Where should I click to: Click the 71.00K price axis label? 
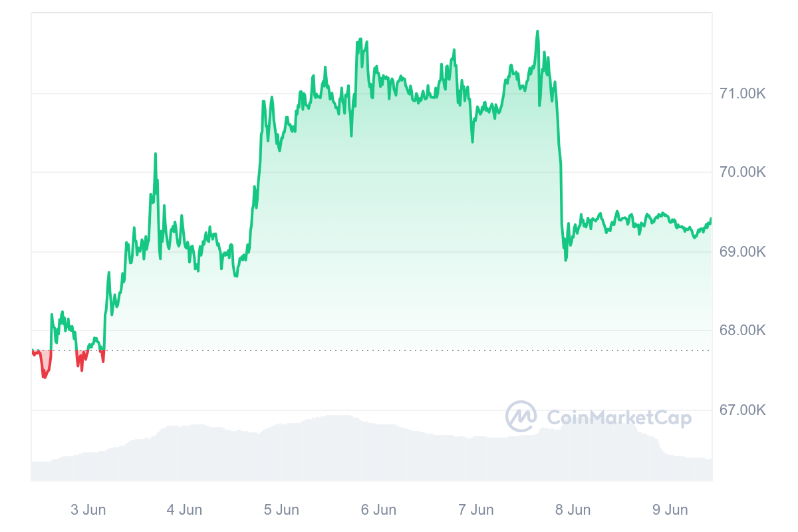coord(743,94)
